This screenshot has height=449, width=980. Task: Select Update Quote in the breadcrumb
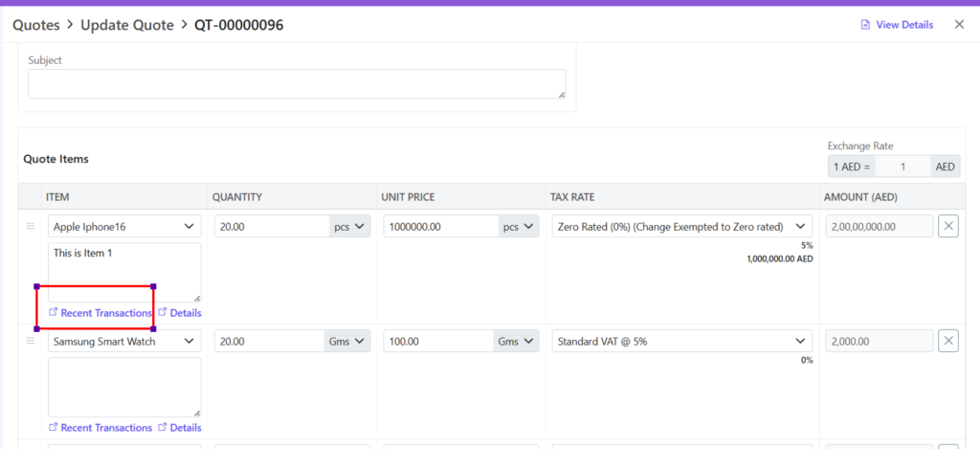(x=126, y=25)
